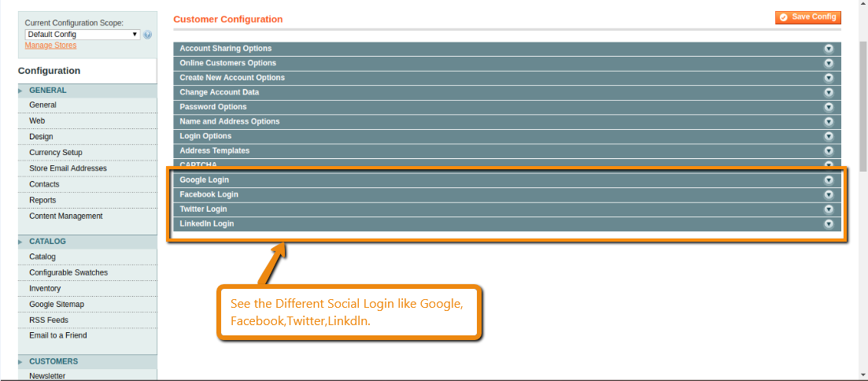868x381 pixels.
Task: Open Configurable Swatches in sidebar
Action: click(x=87, y=273)
